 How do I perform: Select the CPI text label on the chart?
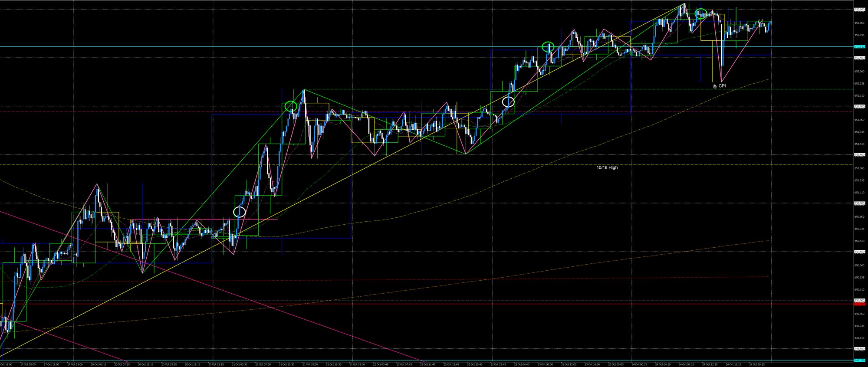click(722, 86)
